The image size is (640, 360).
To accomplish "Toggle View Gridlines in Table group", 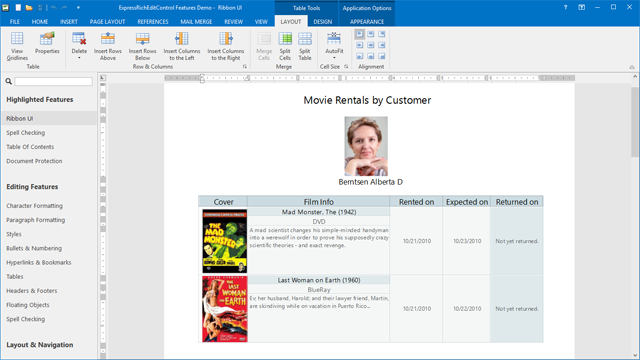I will click(17, 46).
